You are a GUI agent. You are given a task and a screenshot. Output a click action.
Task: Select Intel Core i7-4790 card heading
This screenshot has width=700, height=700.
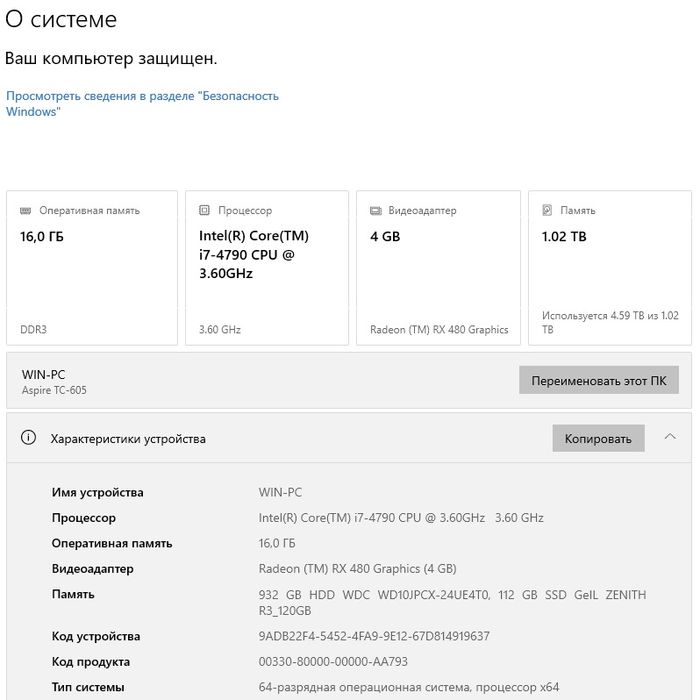click(x=254, y=254)
